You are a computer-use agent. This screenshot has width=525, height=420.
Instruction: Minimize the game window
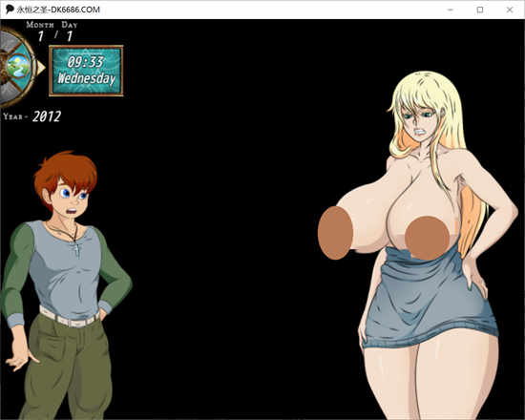451,10
